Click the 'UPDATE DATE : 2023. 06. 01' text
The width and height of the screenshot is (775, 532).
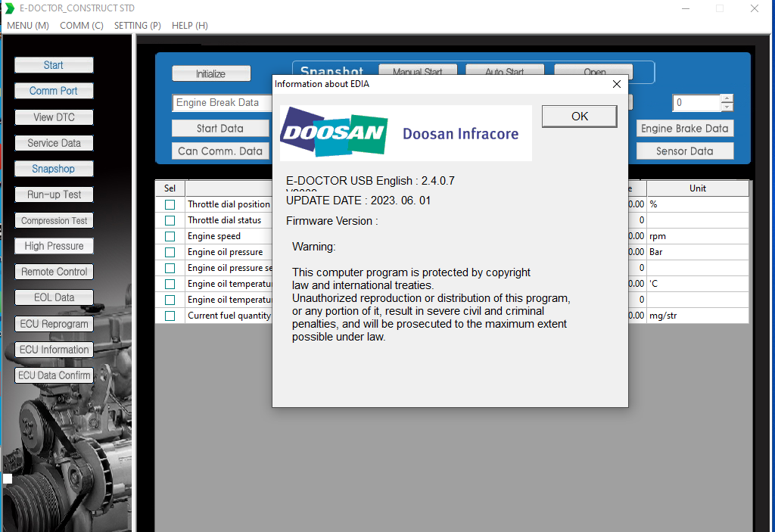point(358,201)
